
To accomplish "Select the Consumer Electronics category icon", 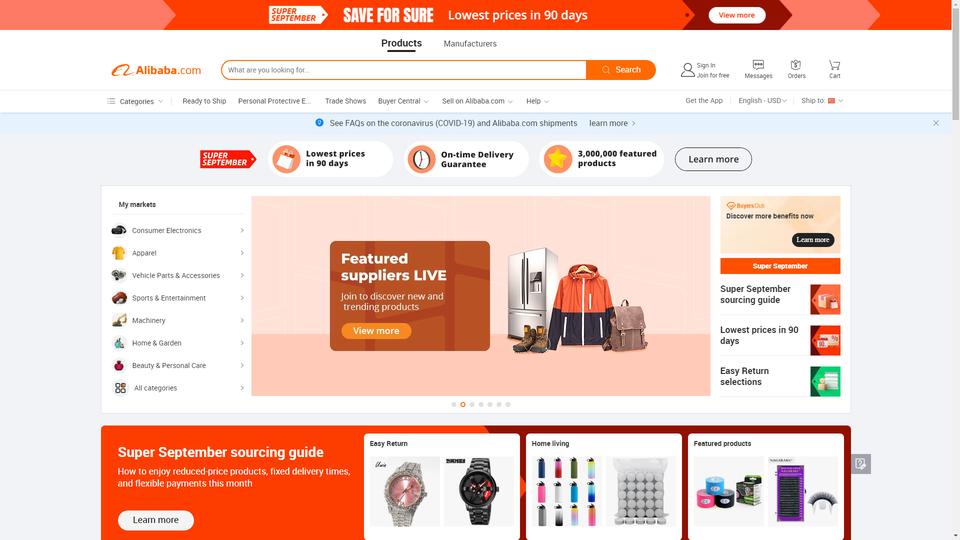I will 119,230.
